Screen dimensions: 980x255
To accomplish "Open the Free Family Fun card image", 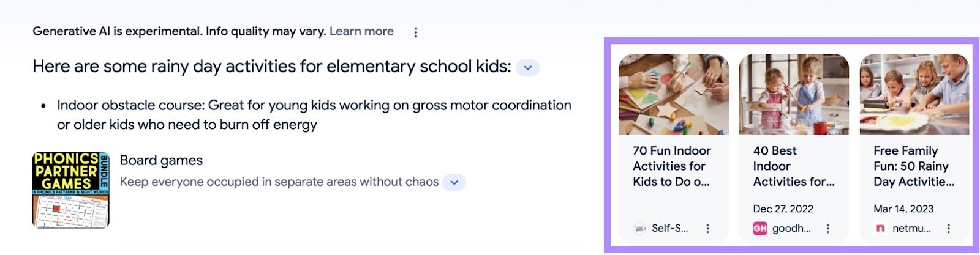I will (914, 94).
